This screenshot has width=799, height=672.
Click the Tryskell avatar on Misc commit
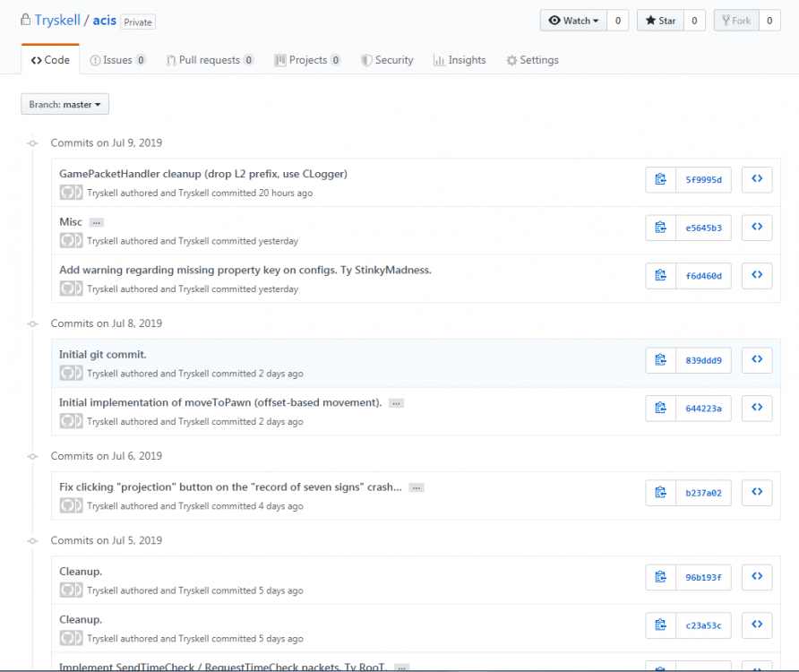71,240
